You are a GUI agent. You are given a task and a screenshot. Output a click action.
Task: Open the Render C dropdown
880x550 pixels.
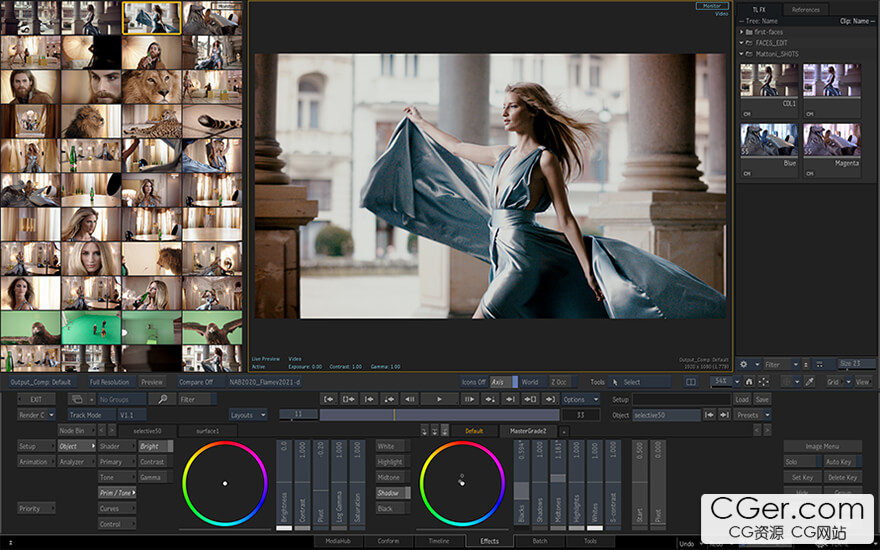tap(36, 415)
